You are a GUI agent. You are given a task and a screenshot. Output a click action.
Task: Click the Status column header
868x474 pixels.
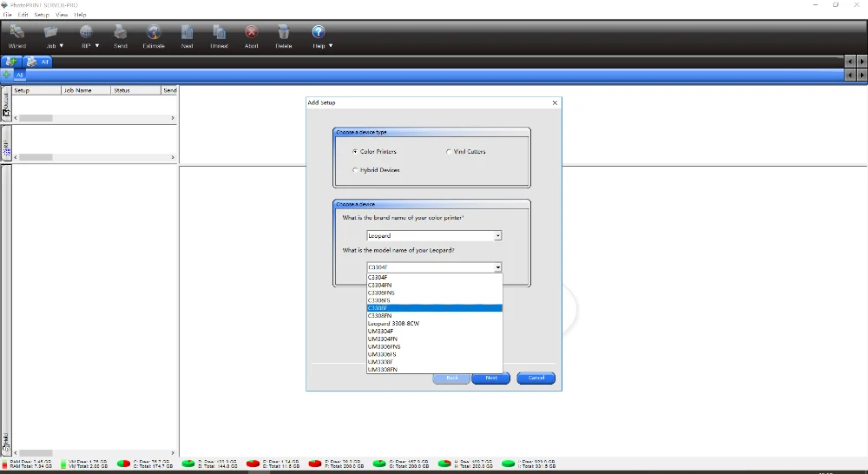point(135,90)
